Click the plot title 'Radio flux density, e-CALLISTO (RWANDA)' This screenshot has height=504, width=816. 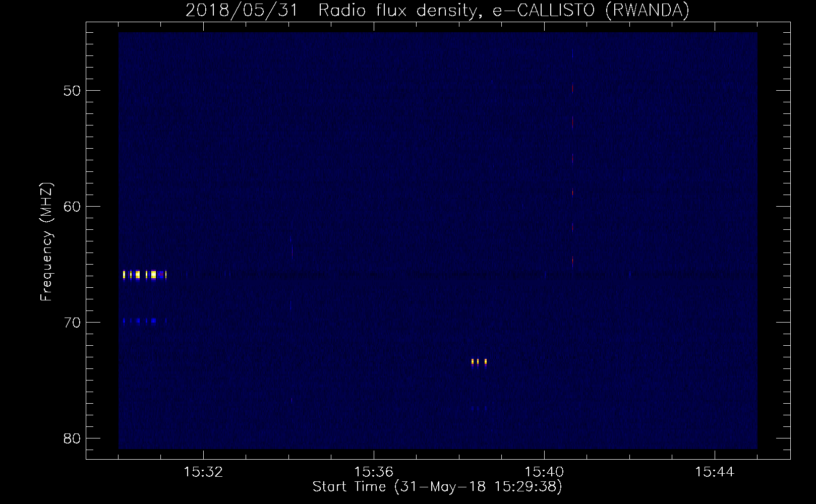(x=504, y=10)
